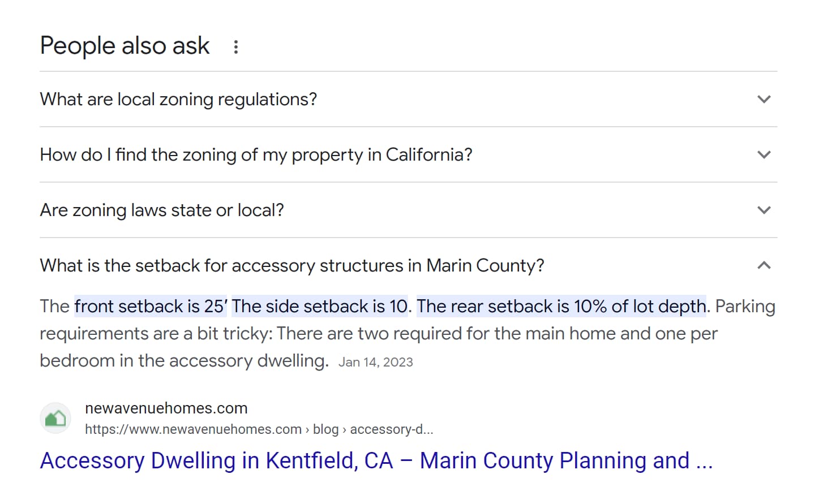Click highlighted text "The side setback is 10"

click(x=320, y=307)
